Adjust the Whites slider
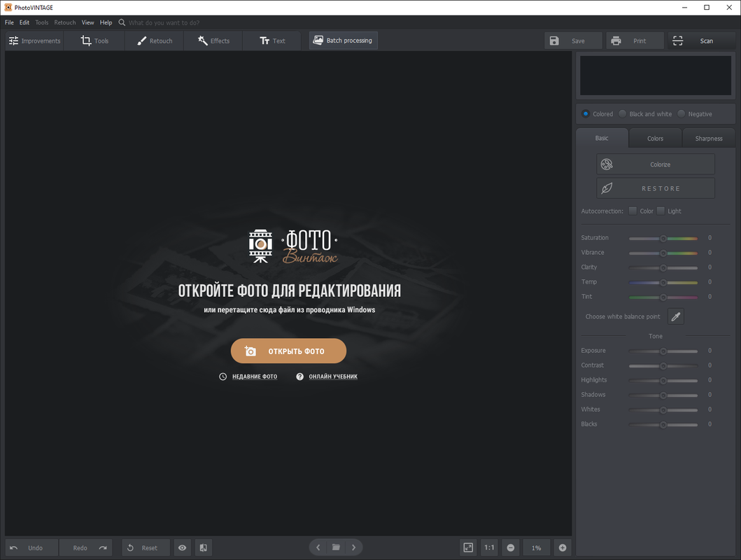This screenshot has width=741, height=560. [x=663, y=409]
